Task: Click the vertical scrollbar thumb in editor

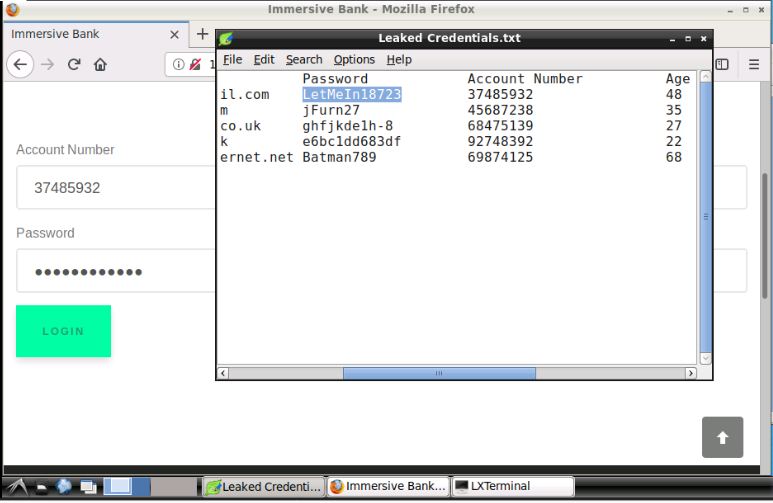Action: pyautogui.click(x=705, y=217)
